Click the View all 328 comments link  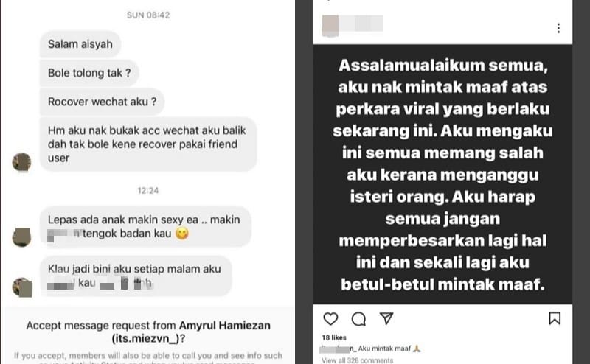(x=357, y=360)
